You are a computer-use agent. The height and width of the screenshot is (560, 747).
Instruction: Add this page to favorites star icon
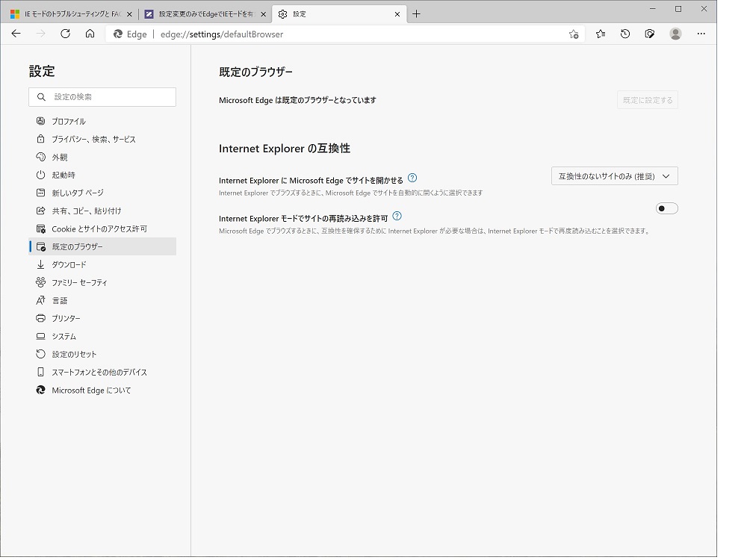pyautogui.click(x=574, y=34)
